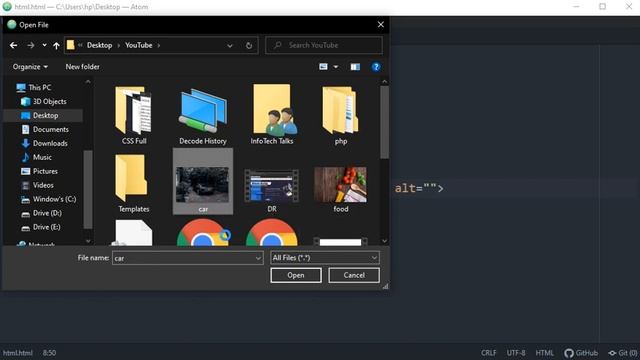
Task: Click file list scrollbar up arrow
Action: coord(384,82)
